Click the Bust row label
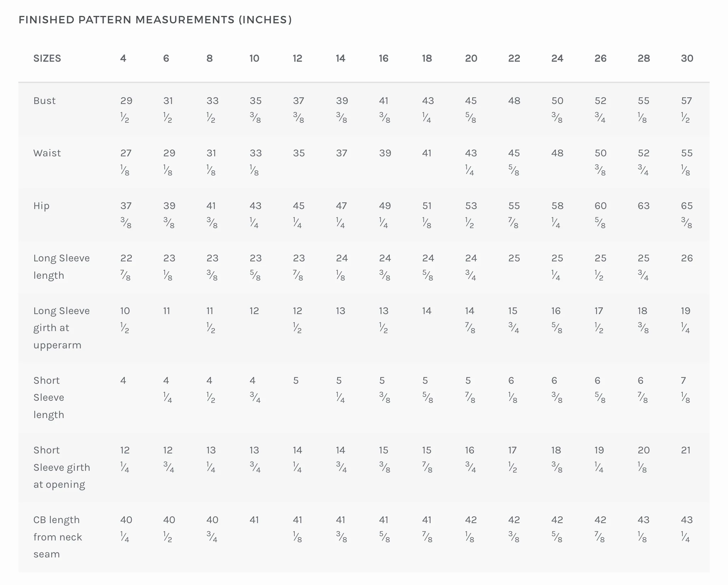 point(45,101)
